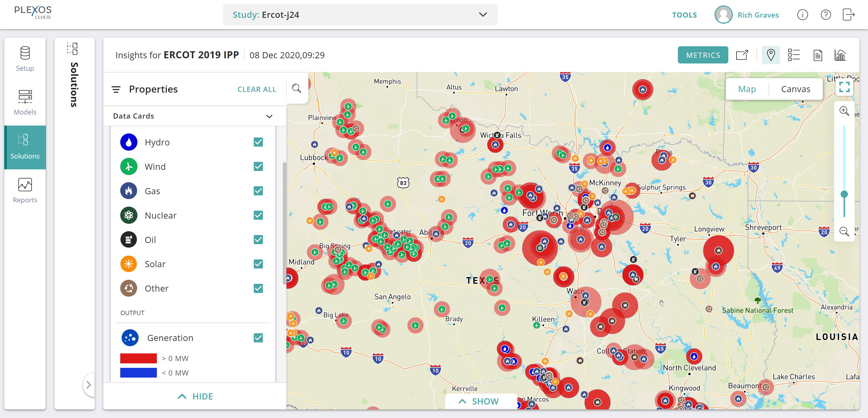Click the Wind turbine icon

coord(129,167)
